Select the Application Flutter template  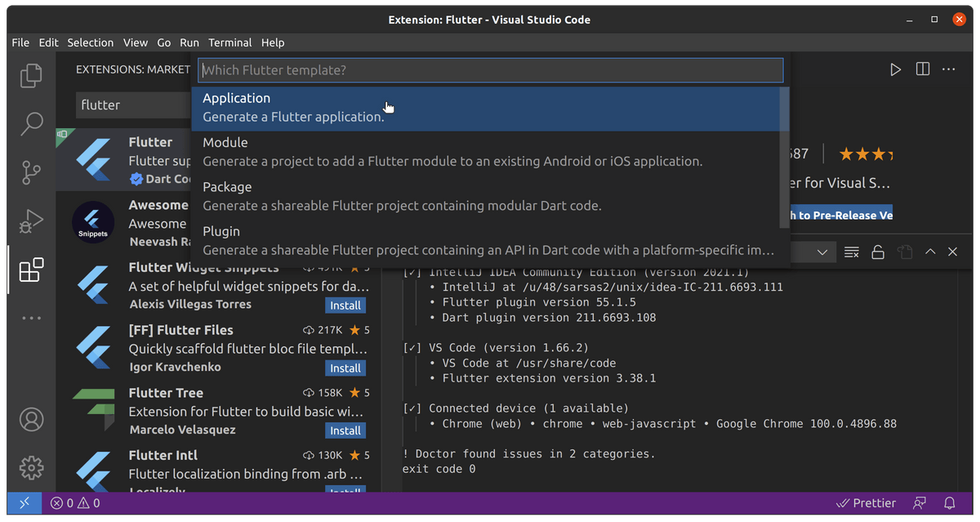pos(486,108)
